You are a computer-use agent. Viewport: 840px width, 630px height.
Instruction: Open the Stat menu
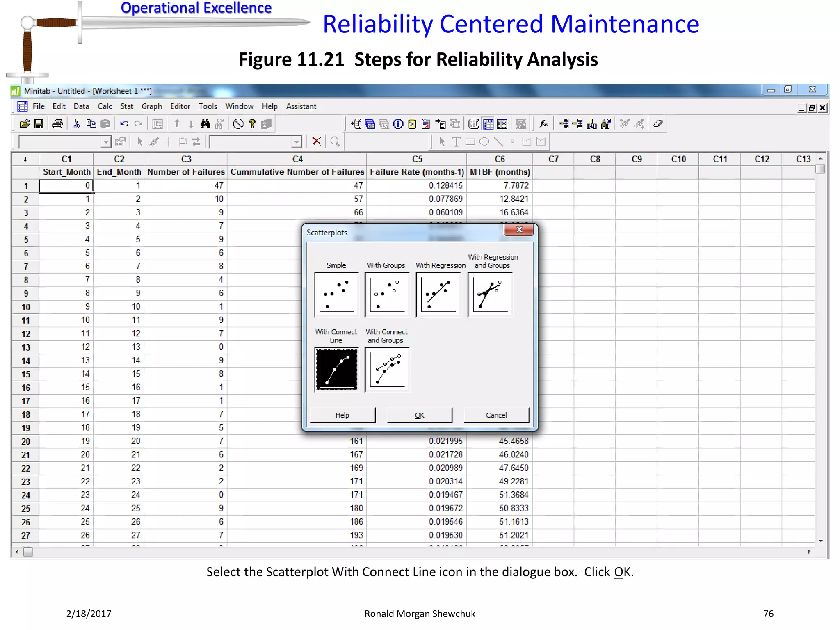(x=127, y=107)
